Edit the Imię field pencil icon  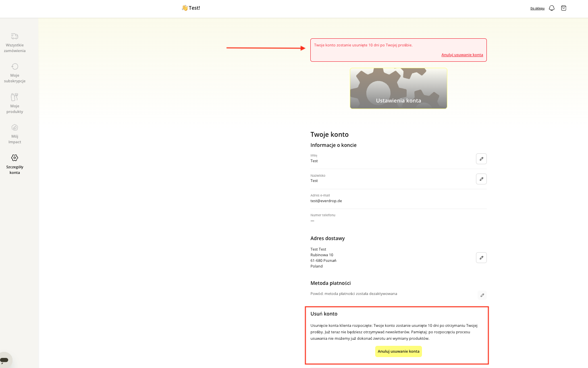pyautogui.click(x=481, y=159)
